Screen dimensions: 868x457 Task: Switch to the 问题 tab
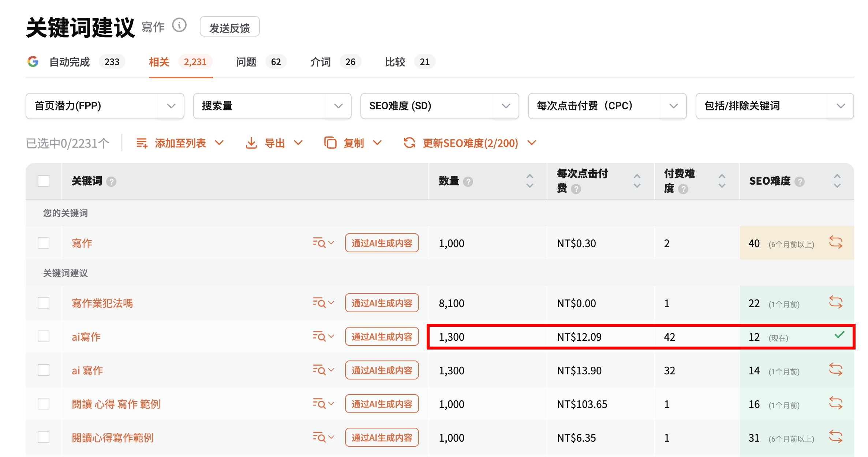coord(261,62)
